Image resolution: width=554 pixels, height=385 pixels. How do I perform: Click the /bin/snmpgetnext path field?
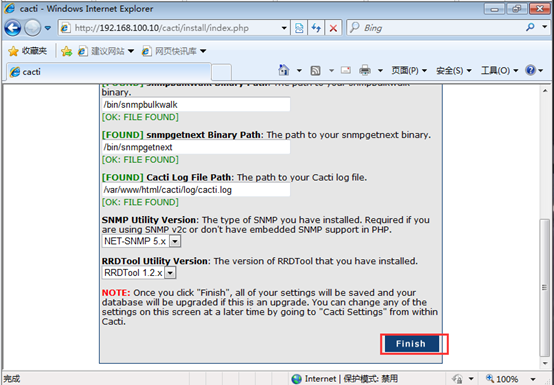pyautogui.click(x=196, y=147)
